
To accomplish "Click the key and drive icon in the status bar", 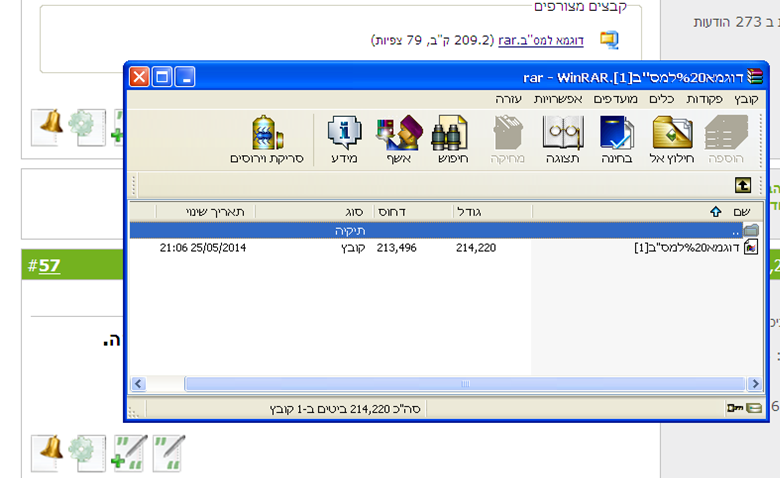I will point(744,408).
